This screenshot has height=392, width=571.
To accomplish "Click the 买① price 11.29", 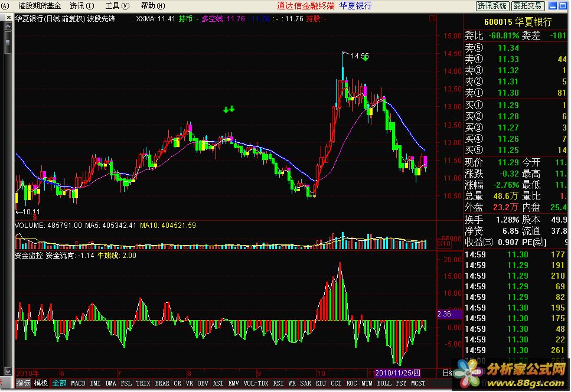I will pos(508,105).
